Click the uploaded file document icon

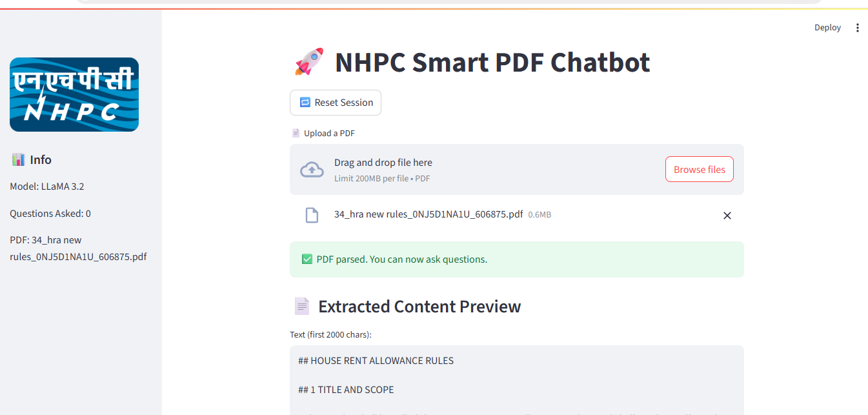312,216
